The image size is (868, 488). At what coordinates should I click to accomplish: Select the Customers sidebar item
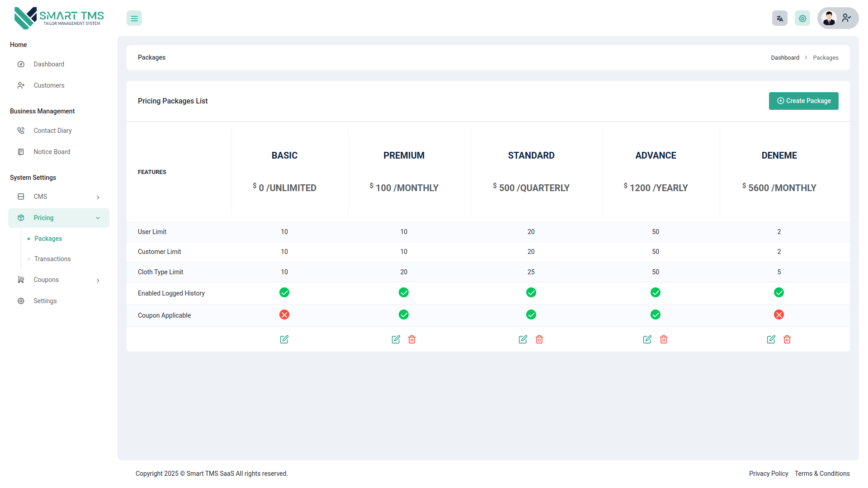tap(49, 85)
